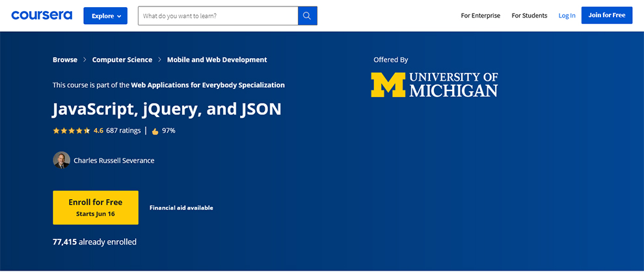644x272 pixels.
Task: Click the 97% approval text
Action: click(x=168, y=131)
